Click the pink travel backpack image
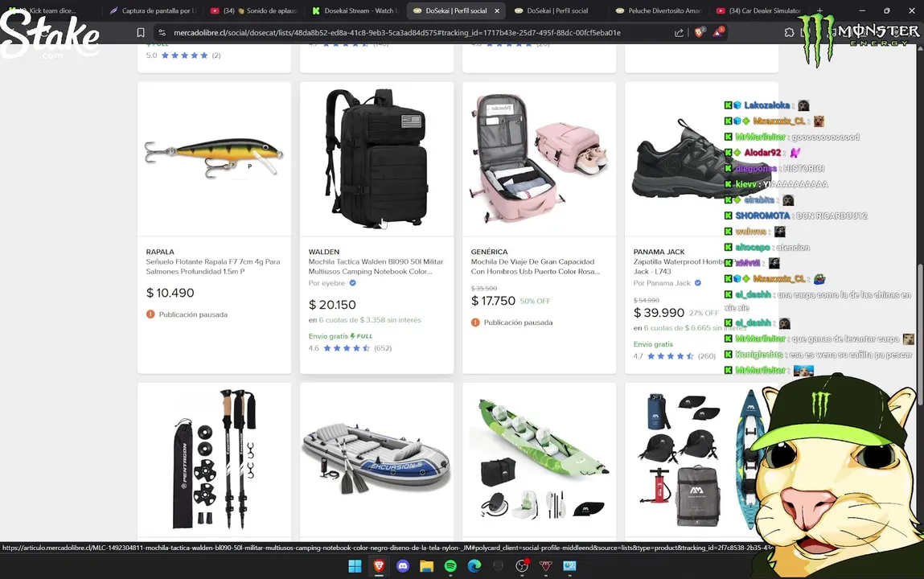The image size is (924, 579). coord(539,158)
